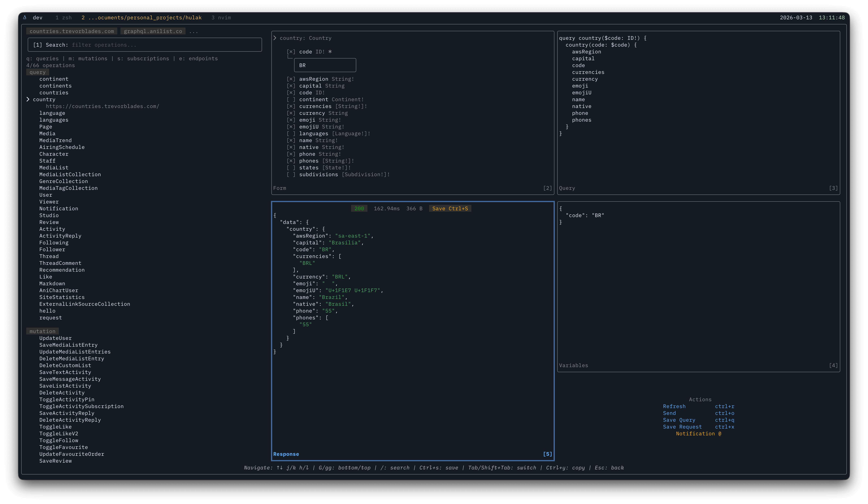This screenshot has width=868, height=504.
Task: Switch to tmux window 2 hulak project
Action: coord(142,18)
